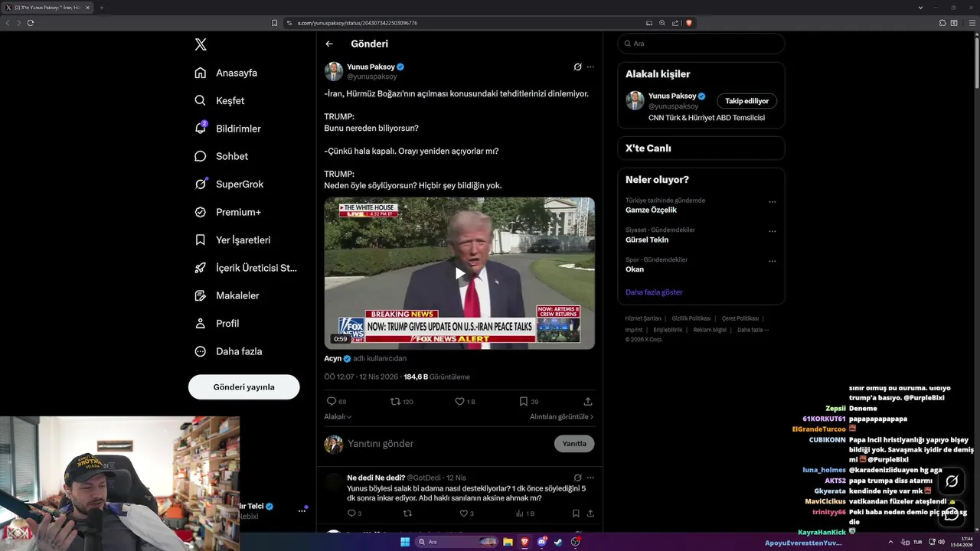
Task: Open Acyn source user link
Action: coord(332,358)
